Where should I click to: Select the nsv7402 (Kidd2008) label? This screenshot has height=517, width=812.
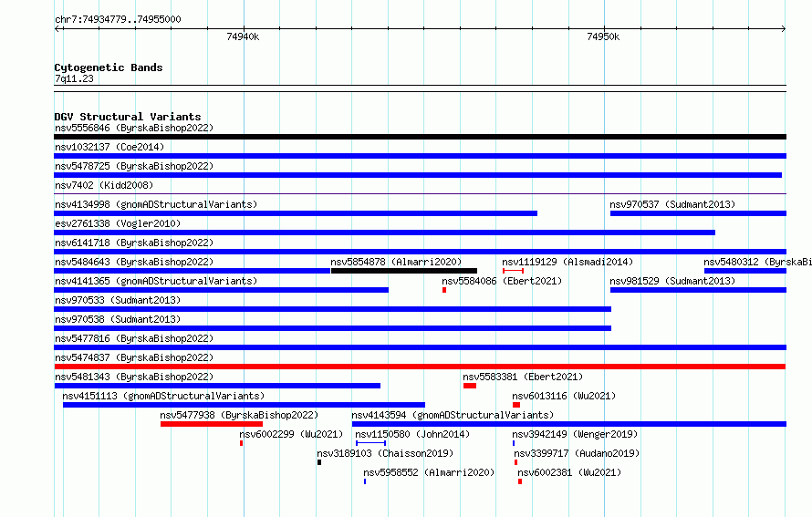(x=104, y=185)
